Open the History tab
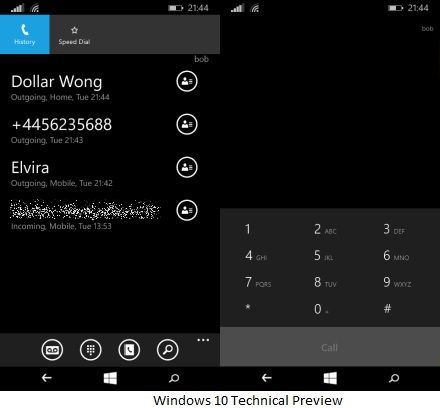 tap(25, 34)
